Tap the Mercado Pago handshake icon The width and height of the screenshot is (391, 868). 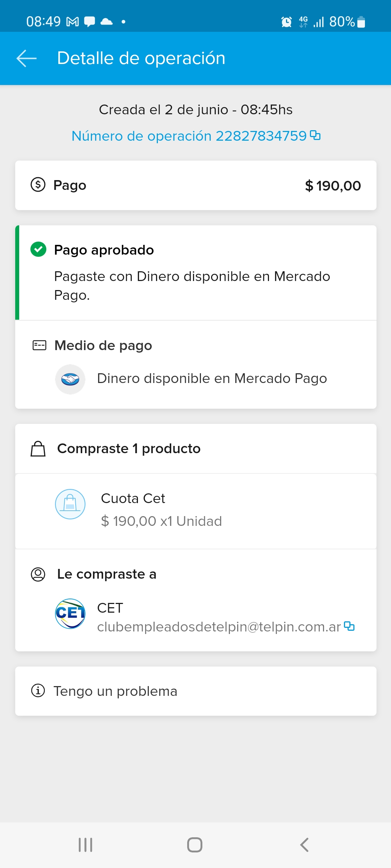pos(70,379)
